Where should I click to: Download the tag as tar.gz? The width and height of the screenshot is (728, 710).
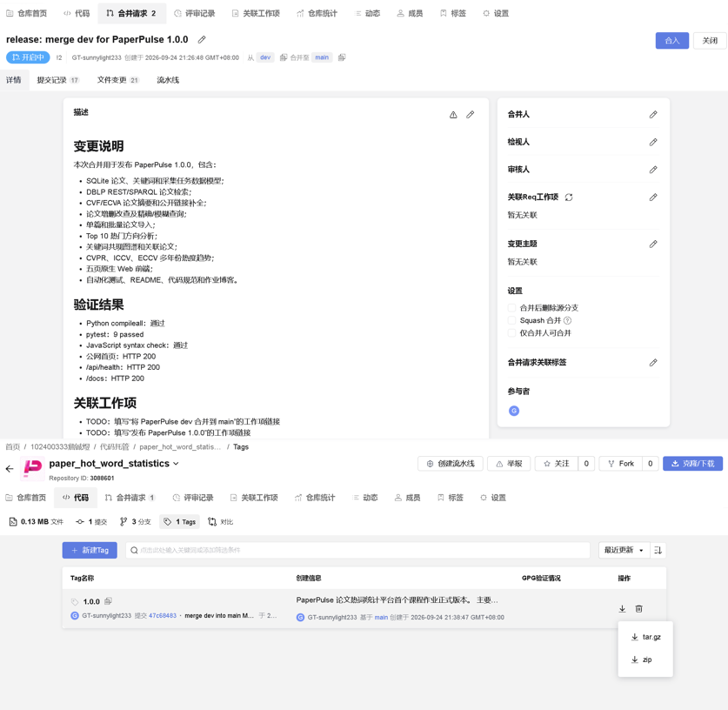tap(645, 637)
